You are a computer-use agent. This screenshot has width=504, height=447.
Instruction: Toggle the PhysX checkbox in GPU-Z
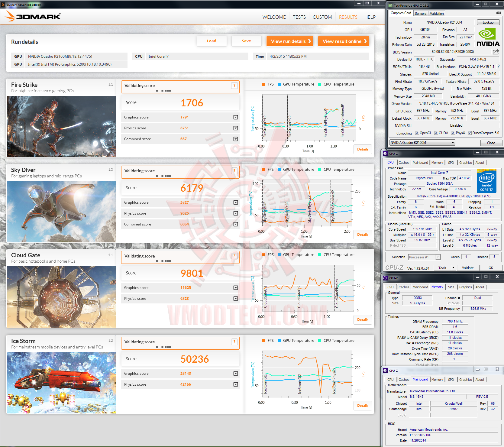[453, 133]
